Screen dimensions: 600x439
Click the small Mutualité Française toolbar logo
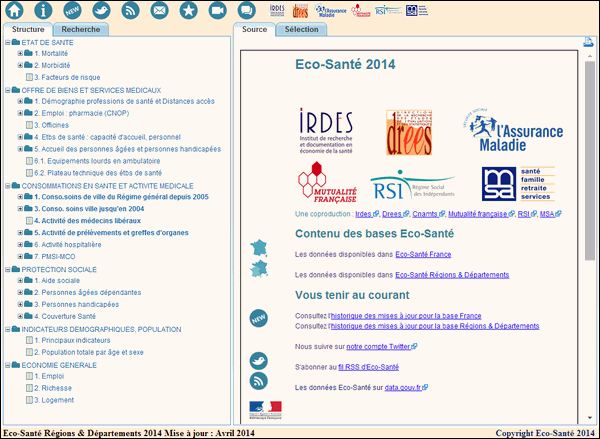tap(361, 11)
